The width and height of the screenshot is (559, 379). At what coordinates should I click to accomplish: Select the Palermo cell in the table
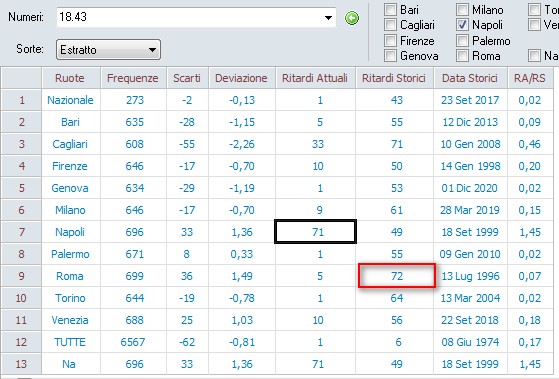click(x=71, y=254)
